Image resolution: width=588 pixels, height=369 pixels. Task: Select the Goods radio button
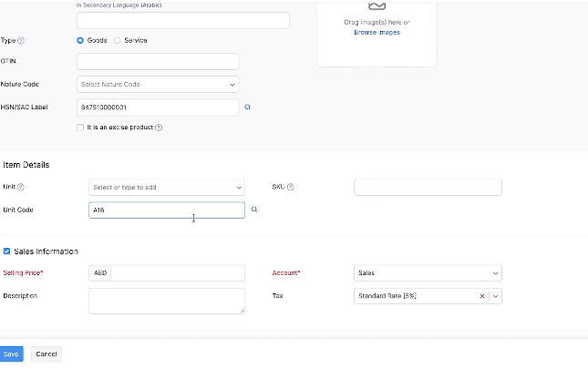[80, 40]
